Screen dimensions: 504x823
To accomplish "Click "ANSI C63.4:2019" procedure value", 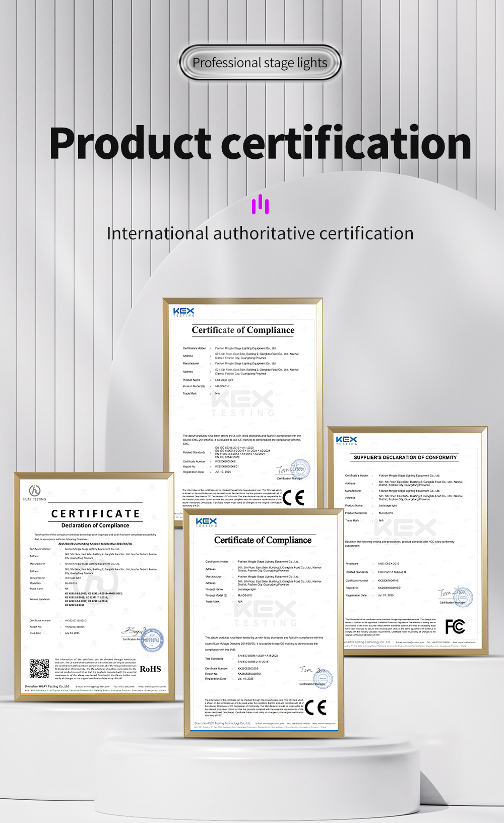I will pos(389,564).
